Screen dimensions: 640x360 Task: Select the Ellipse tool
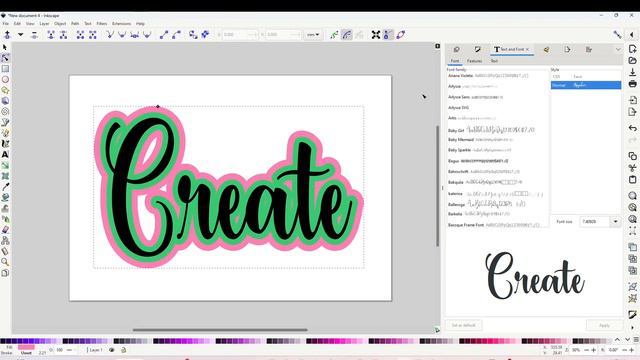click(5, 79)
